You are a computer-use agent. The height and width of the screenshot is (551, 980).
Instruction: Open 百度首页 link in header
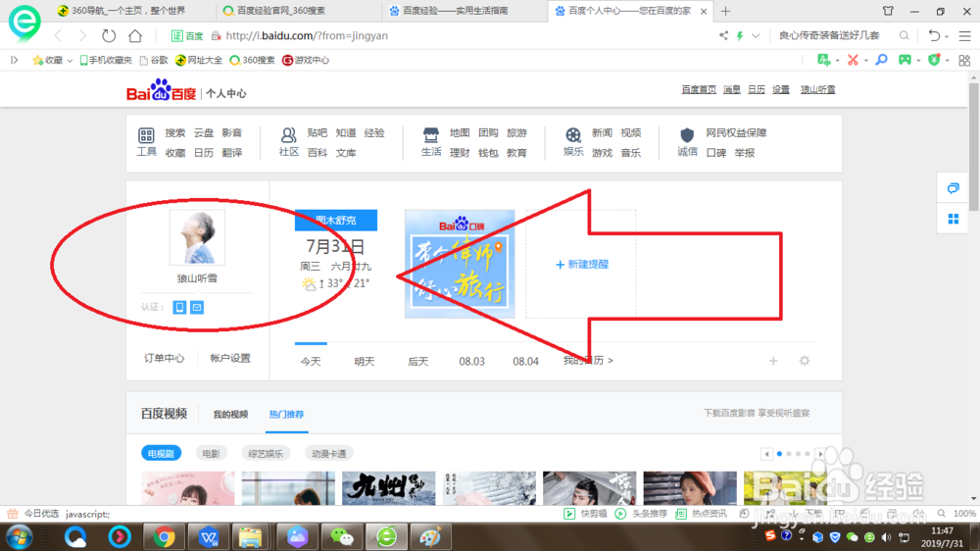pyautogui.click(x=699, y=89)
